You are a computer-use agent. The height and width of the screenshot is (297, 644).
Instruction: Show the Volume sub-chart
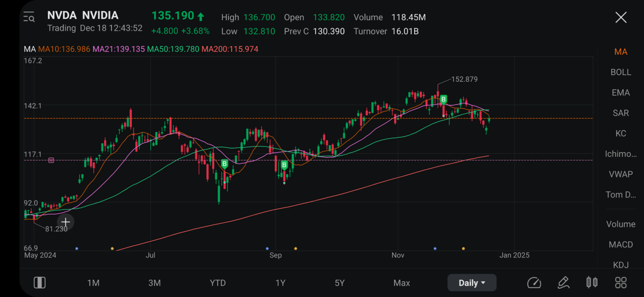[x=621, y=224]
